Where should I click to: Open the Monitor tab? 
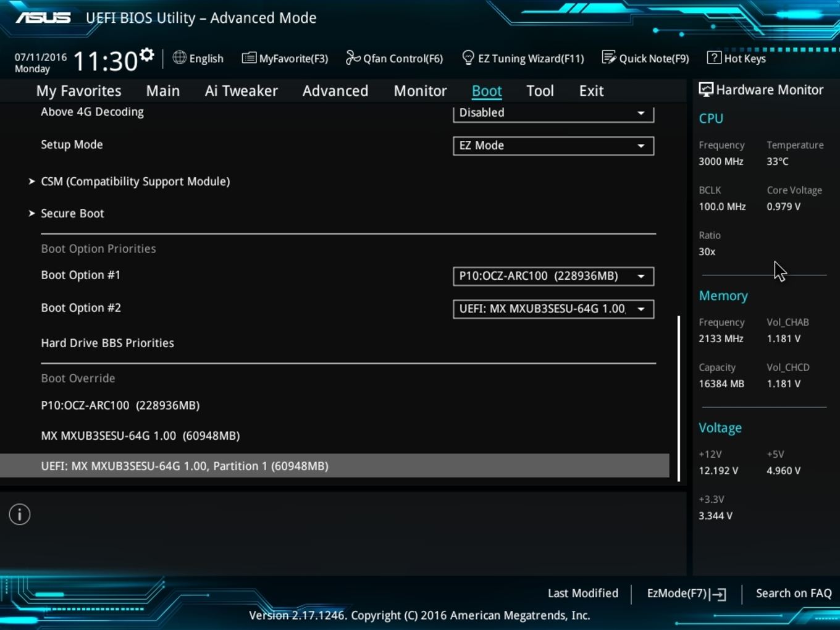pos(420,91)
